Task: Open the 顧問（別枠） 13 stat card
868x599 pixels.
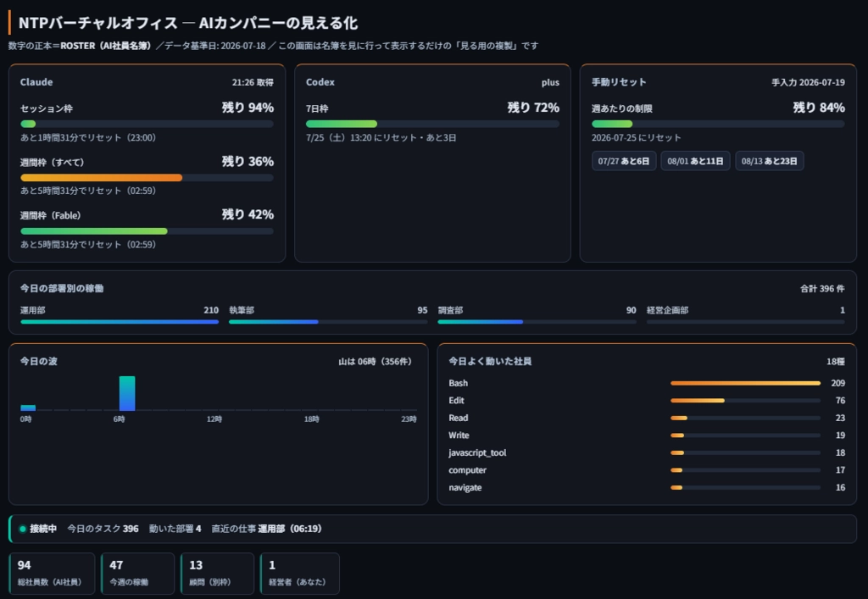Action: (218, 573)
